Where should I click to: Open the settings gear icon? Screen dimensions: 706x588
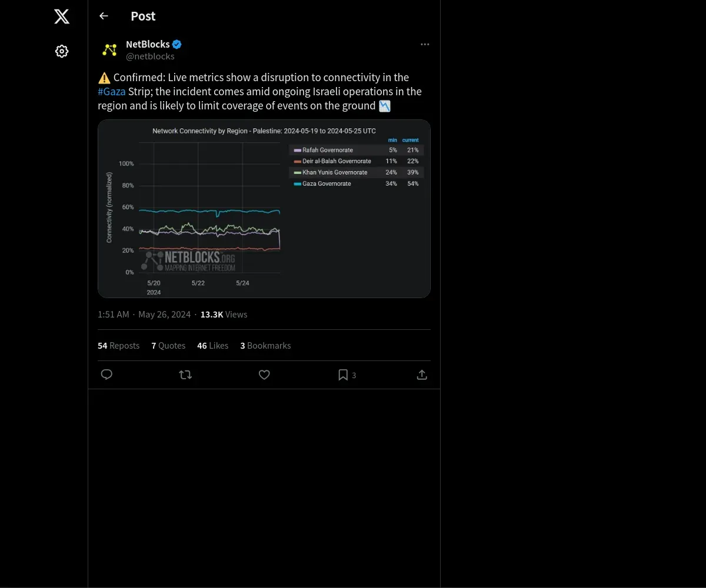[62, 51]
